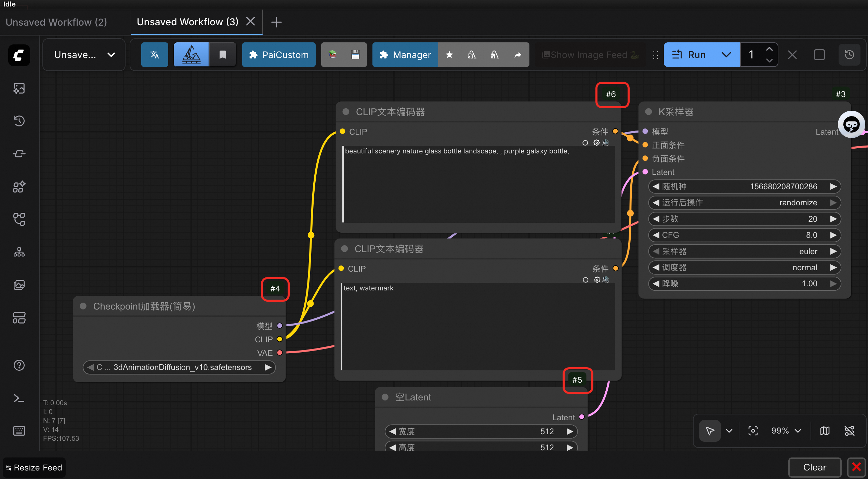Increase the 步数 steps value arrow
This screenshot has height=479, width=868.
click(x=833, y=219)
